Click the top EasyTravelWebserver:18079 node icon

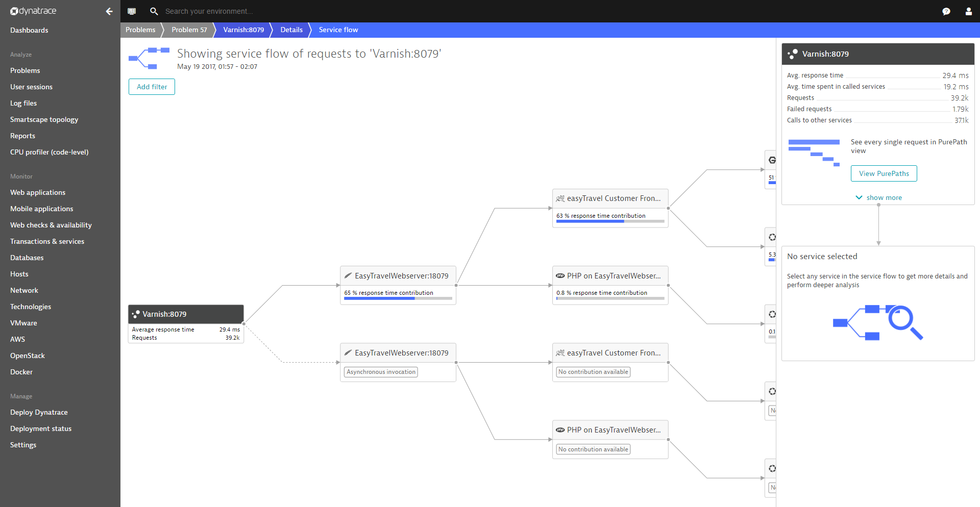tap(348, 276)
